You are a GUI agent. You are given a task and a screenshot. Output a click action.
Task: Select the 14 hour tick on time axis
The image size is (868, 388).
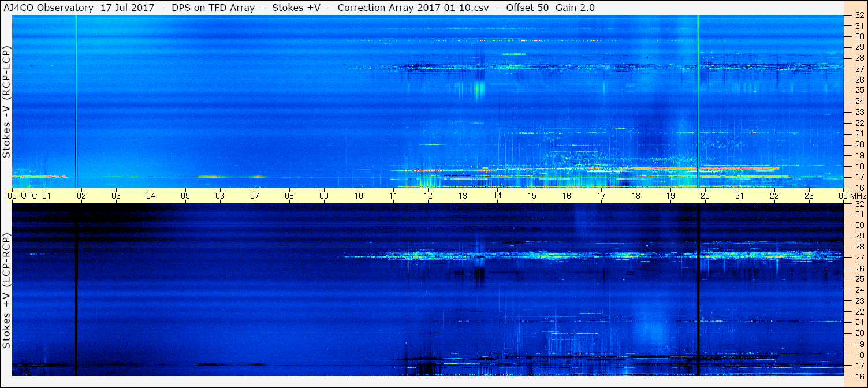click(x=497, y=196)
